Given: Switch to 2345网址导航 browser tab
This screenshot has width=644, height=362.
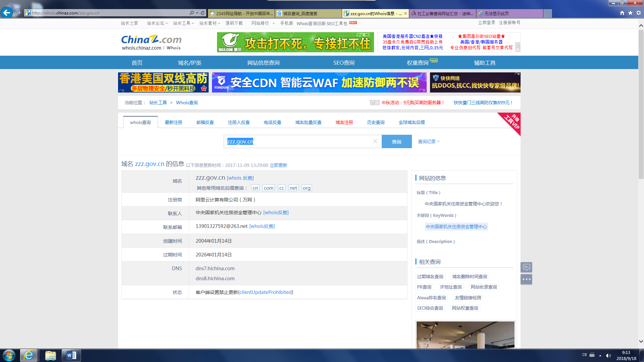Looking at the screenshot, I should point(241,13).
